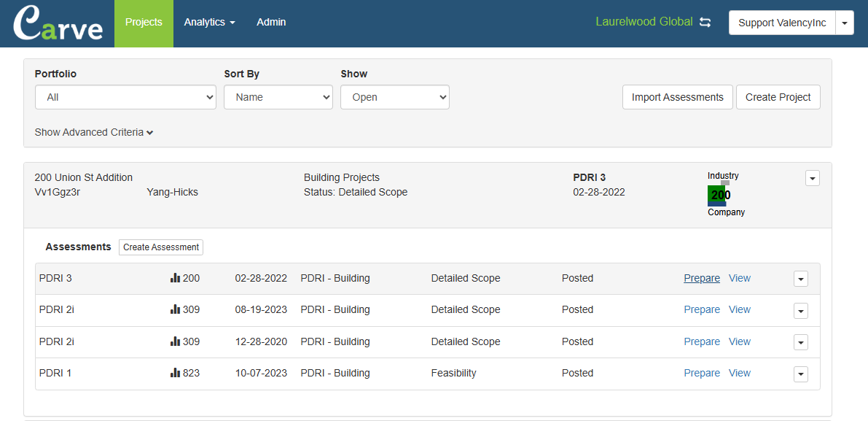Click the organization switch arrows icon

point(705,23)
